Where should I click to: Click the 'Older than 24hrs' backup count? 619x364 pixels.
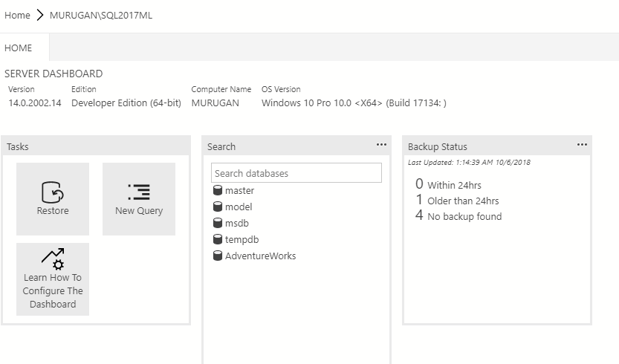(x=419, y=200)
